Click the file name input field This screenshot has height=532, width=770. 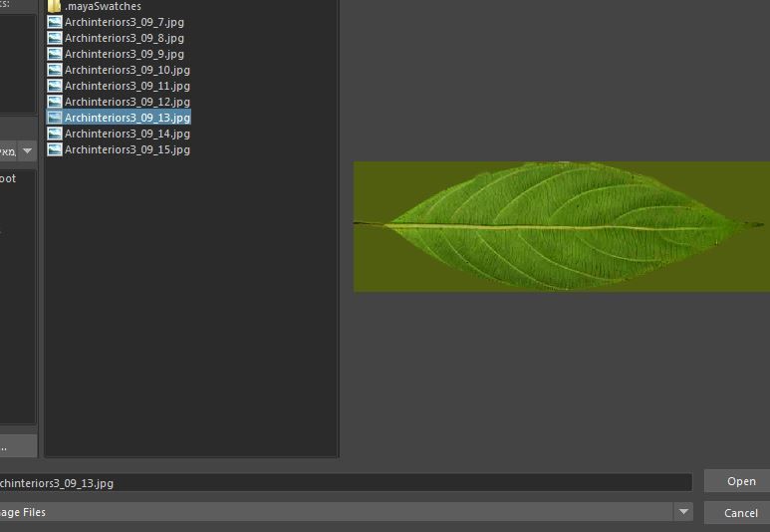tap(346, 482)
